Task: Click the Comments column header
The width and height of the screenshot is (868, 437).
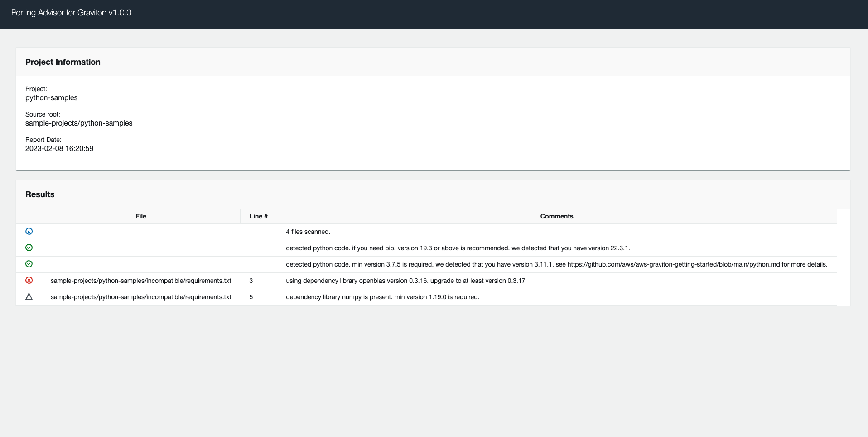Action: [556, 216]
